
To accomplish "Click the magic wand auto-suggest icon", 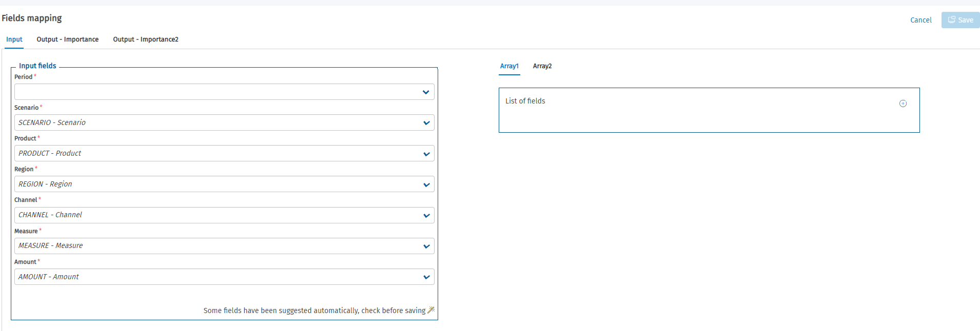I will [431, 310].
